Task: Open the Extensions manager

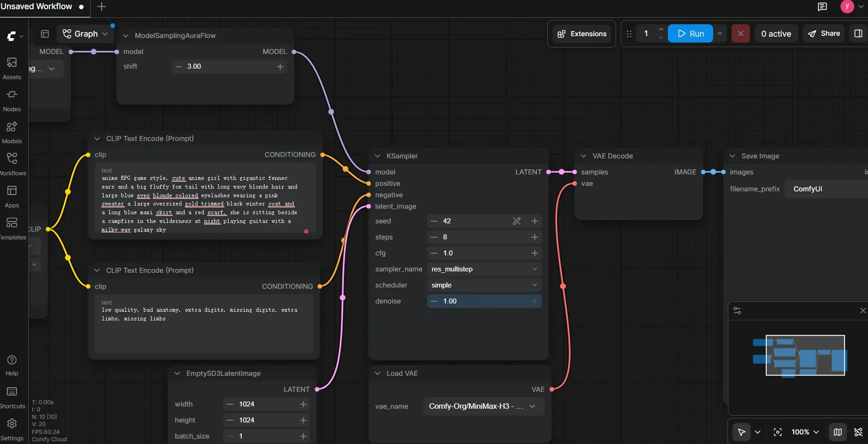Action: [582, 34]
